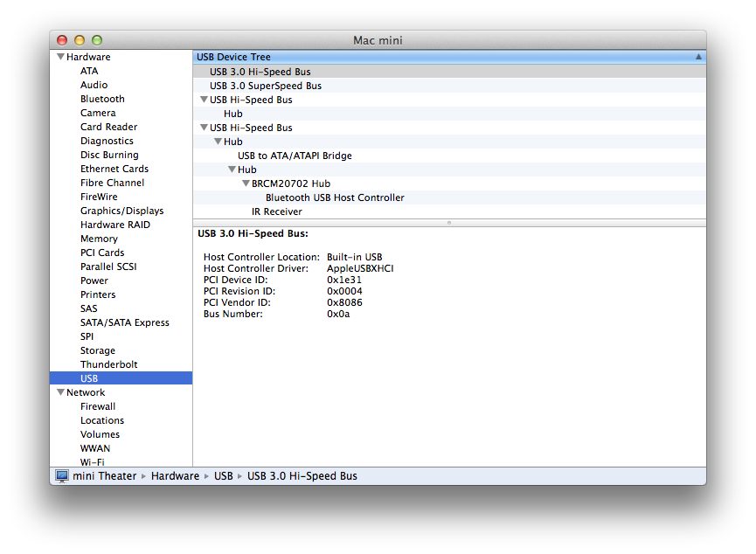Click the green zoom window button

[x=97, y=40]
